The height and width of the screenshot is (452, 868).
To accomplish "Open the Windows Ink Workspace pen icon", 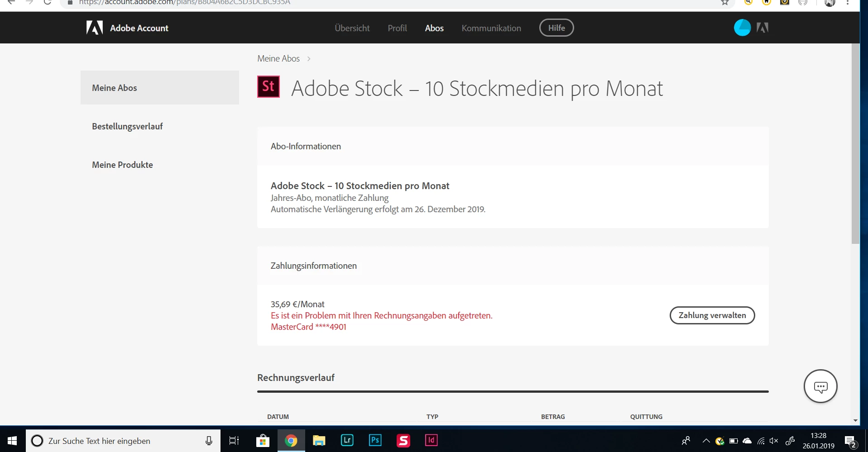I will pyautogui.click(x=790, y=441).
